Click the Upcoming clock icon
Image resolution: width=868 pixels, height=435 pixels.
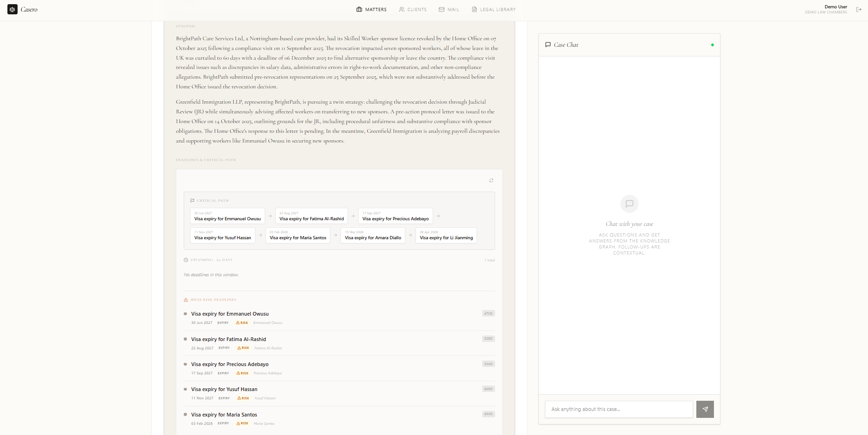coord(186,260)
